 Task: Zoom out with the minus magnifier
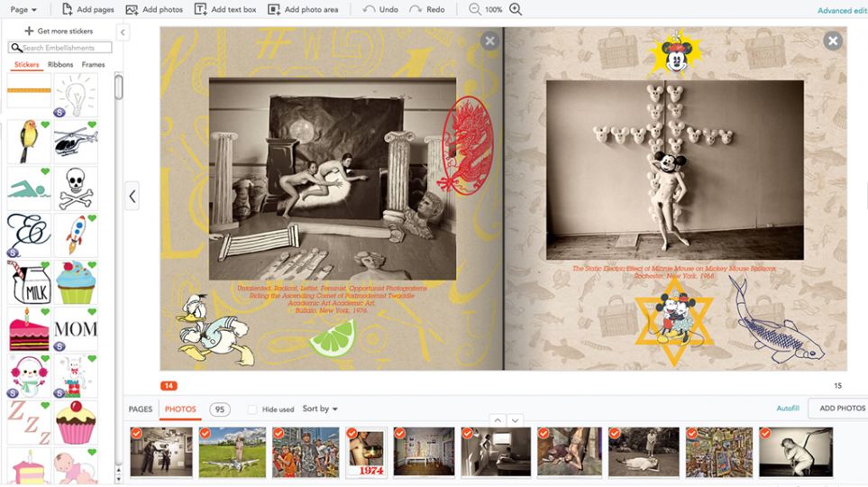[x=474, y=9]
